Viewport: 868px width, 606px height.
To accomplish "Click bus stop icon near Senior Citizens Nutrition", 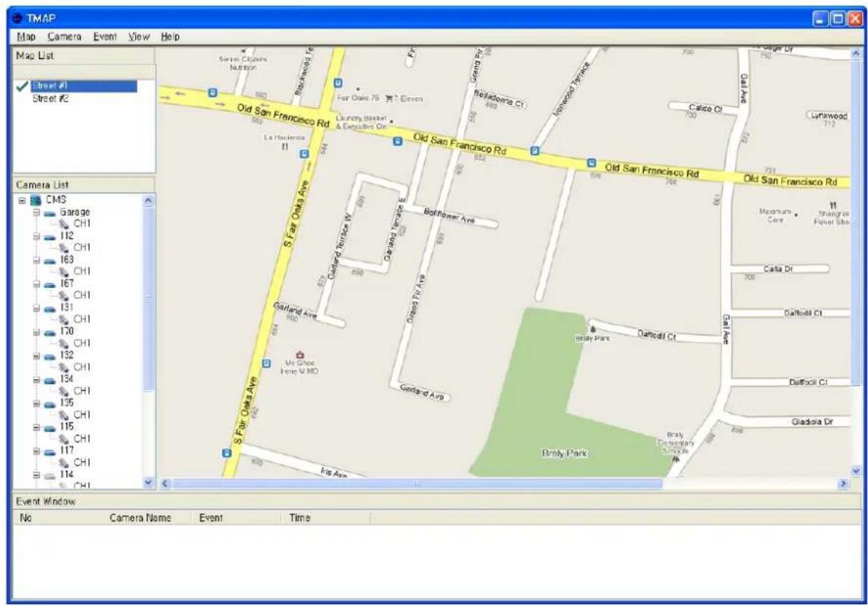I will coord(212,93).
